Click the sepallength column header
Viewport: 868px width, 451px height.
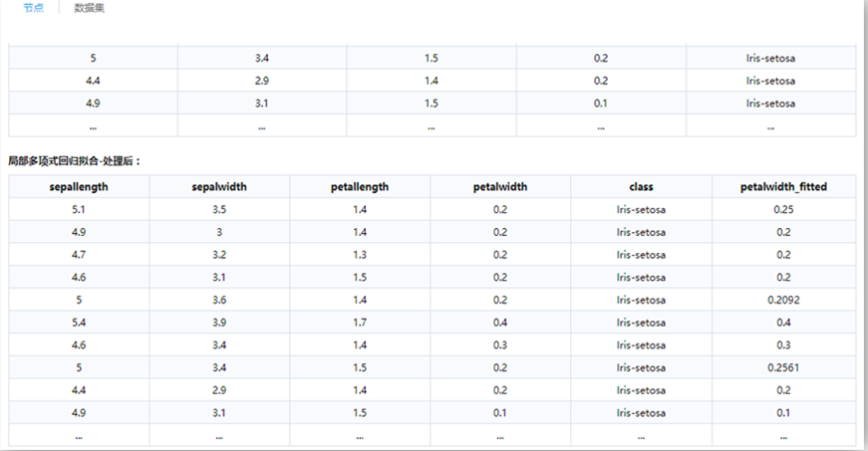pos(80,186)
